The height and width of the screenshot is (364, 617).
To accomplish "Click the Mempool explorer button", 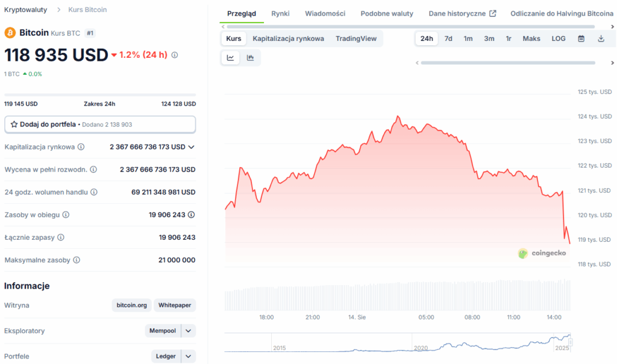I will pyautogui.click(x=163, y=331).
